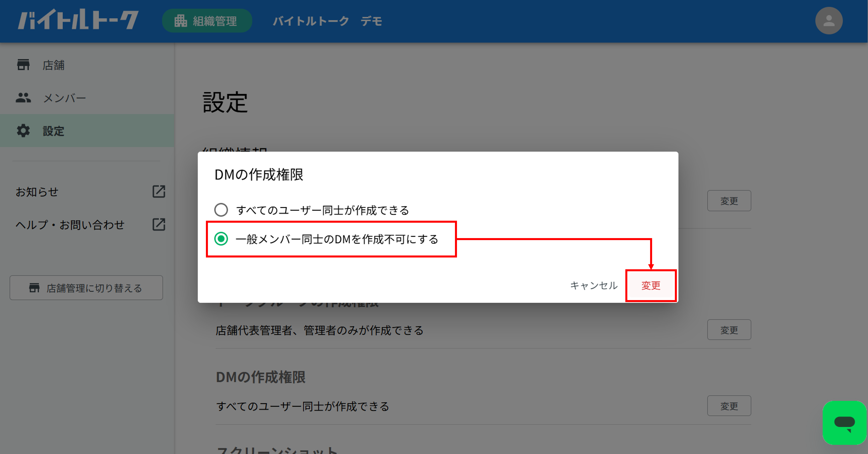The width and height of the screenshot is (868, 454).
Task: Click the topmost 変更 button behind dialog
Action: tap(729, 201)
